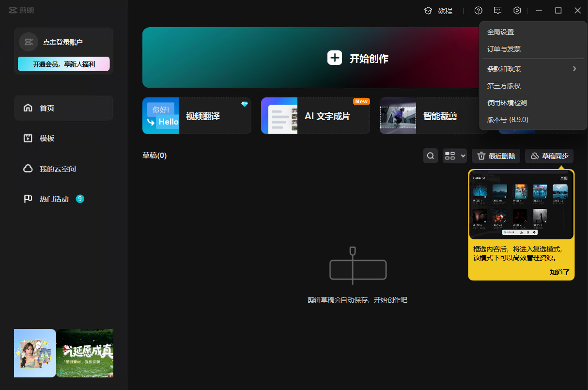Select 订单与发票 menu entry
The image size is (588, 390).
[504, 49]
